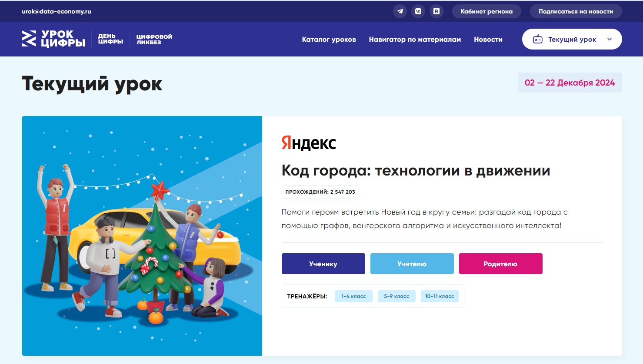This screenshot has height=364, width=643.
Task: Go to Новости in navigation
Action: pos(488,40)
